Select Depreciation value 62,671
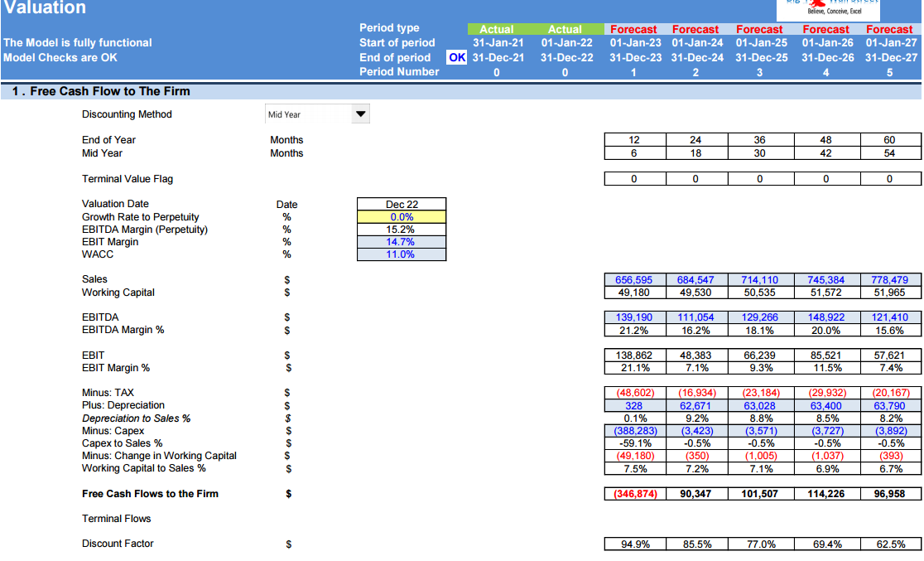924x561 pixels. point(696,406)
